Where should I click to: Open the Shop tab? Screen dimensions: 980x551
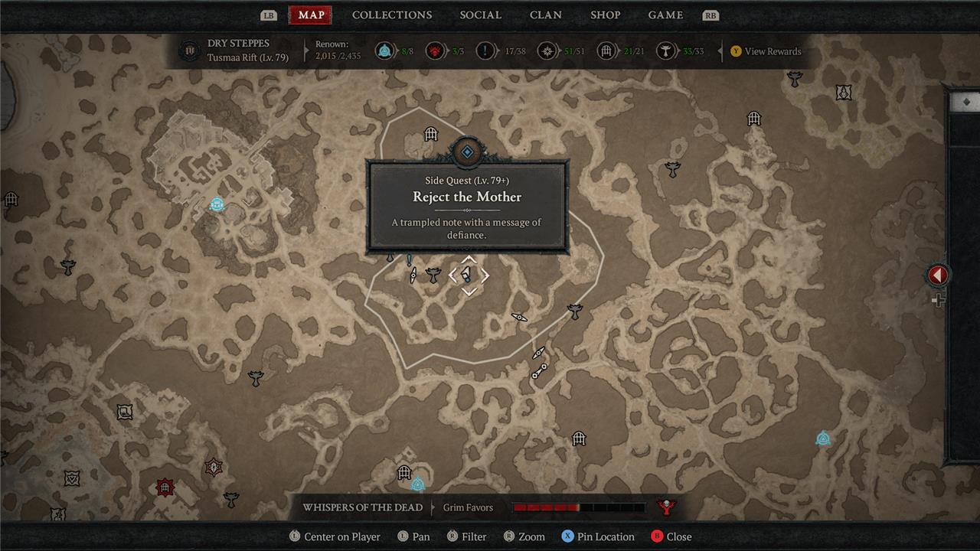tap(605, 15)
